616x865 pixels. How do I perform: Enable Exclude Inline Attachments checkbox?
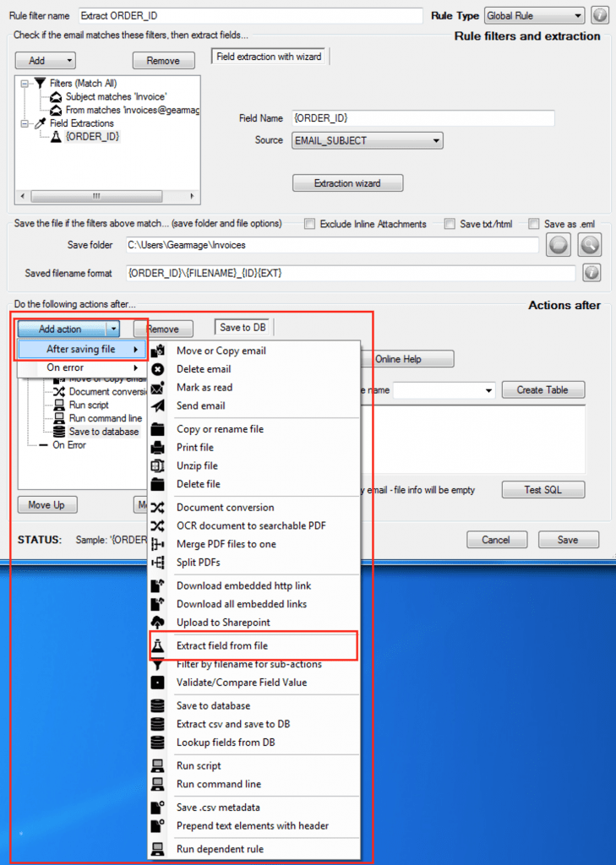310,224
